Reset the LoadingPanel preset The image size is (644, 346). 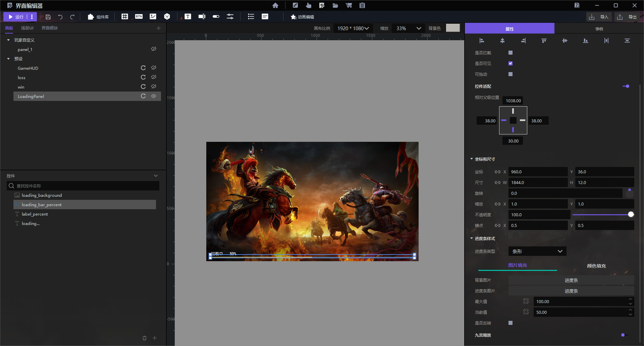coord(143,96)
